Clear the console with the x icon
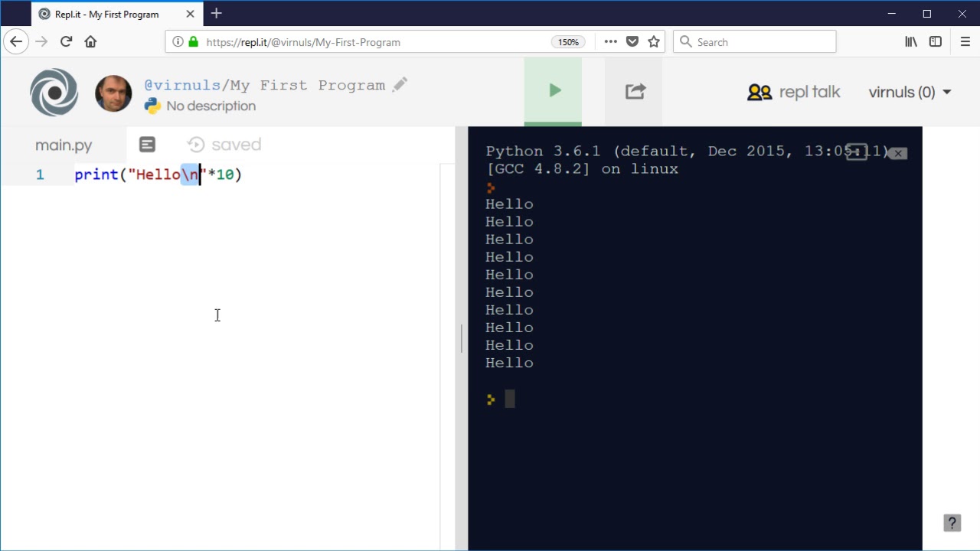 click(898, 153)
